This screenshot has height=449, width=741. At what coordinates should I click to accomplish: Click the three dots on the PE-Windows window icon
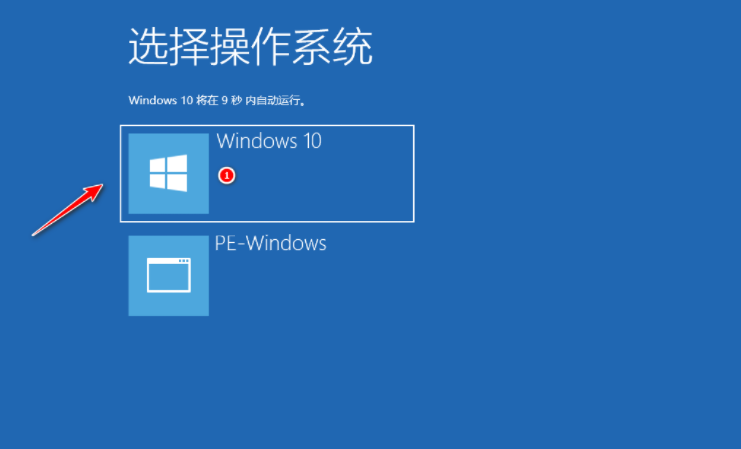coord(183,261)
